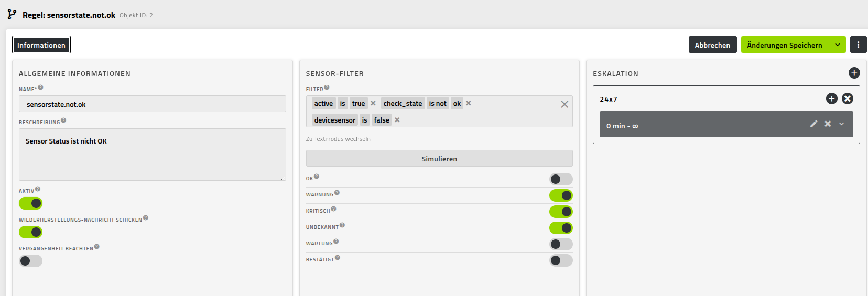
Task: Remove the active is true filter
Action: tap(373, 103)
